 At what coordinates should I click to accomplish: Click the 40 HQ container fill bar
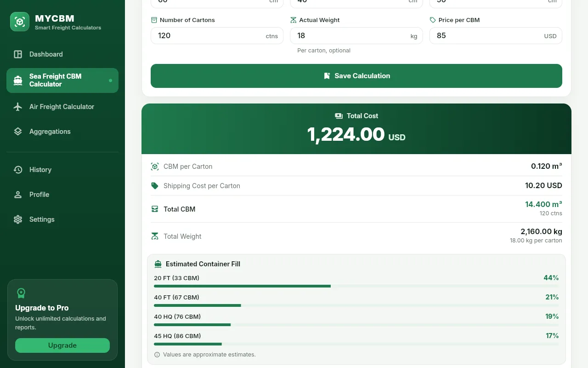[x=356, y=325]
